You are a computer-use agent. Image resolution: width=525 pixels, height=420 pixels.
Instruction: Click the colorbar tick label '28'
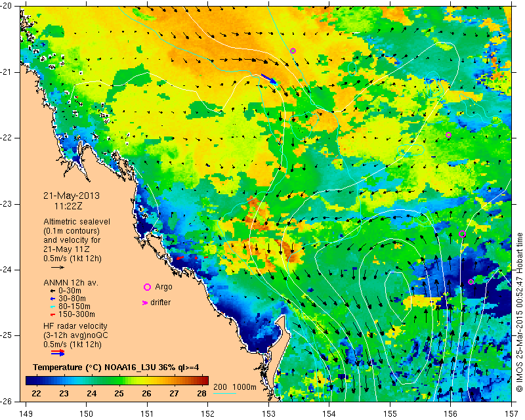click(201, 394)
